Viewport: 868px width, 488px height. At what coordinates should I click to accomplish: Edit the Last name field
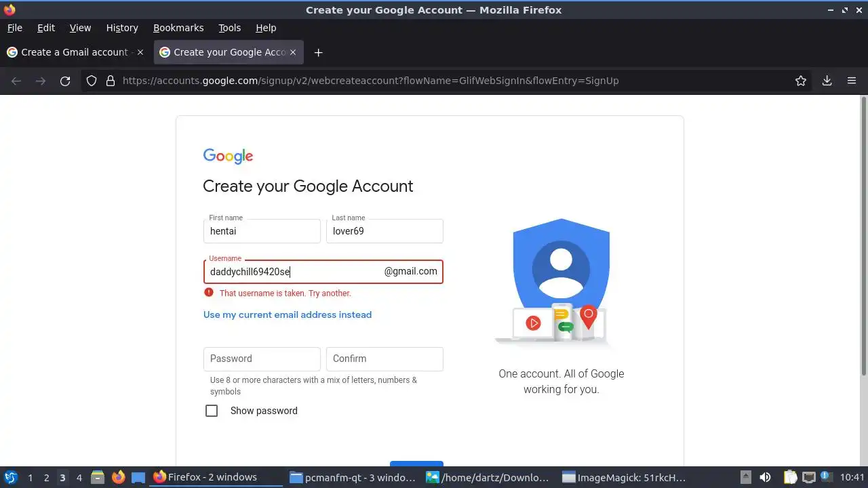tap(384, 231)
